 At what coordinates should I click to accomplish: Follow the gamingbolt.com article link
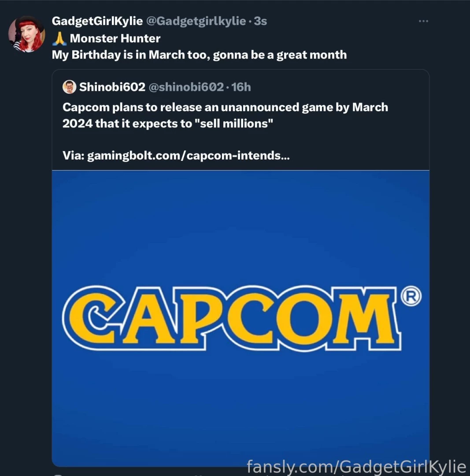point(189,155)
